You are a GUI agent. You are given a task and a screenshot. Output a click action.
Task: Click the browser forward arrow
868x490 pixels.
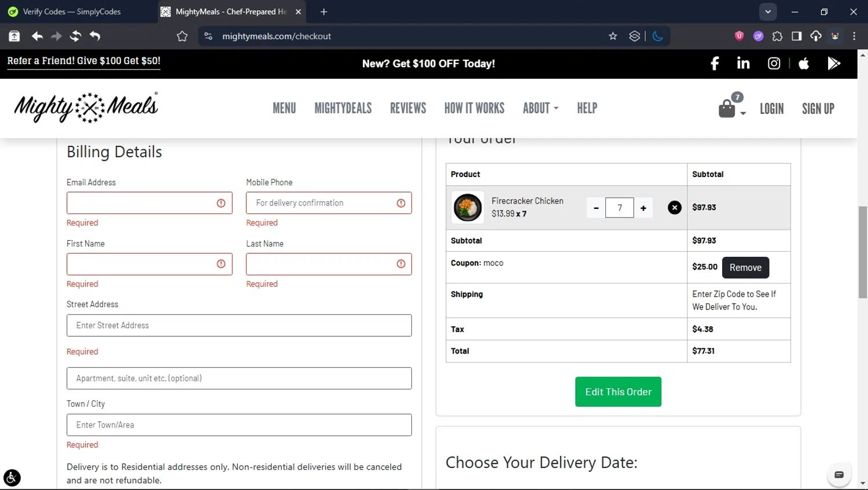(x=56, y=36)
